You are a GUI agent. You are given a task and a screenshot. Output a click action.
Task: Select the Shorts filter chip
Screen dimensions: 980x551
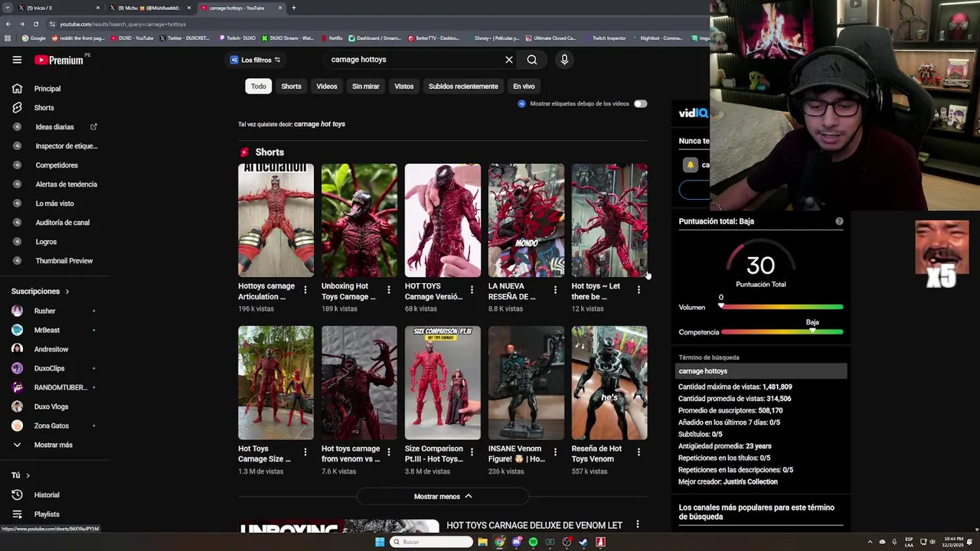(x=291, y=86)
